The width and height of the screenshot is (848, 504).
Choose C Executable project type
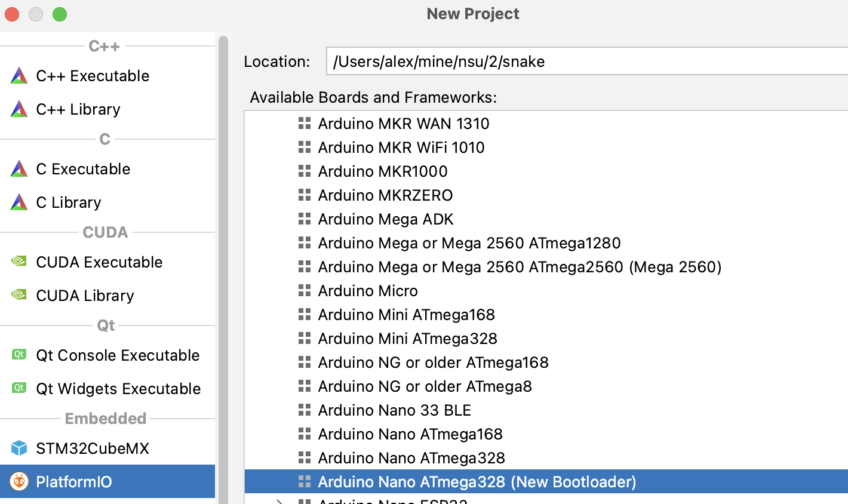(x=107, y=169)
